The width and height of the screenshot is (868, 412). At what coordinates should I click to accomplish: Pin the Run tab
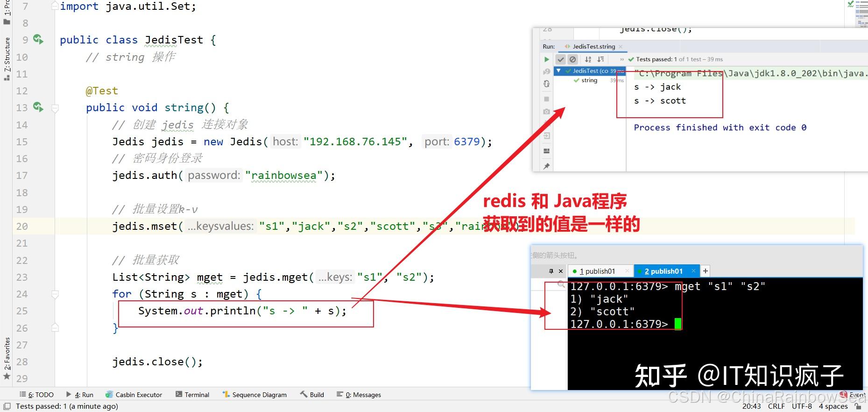click(547, 166)
